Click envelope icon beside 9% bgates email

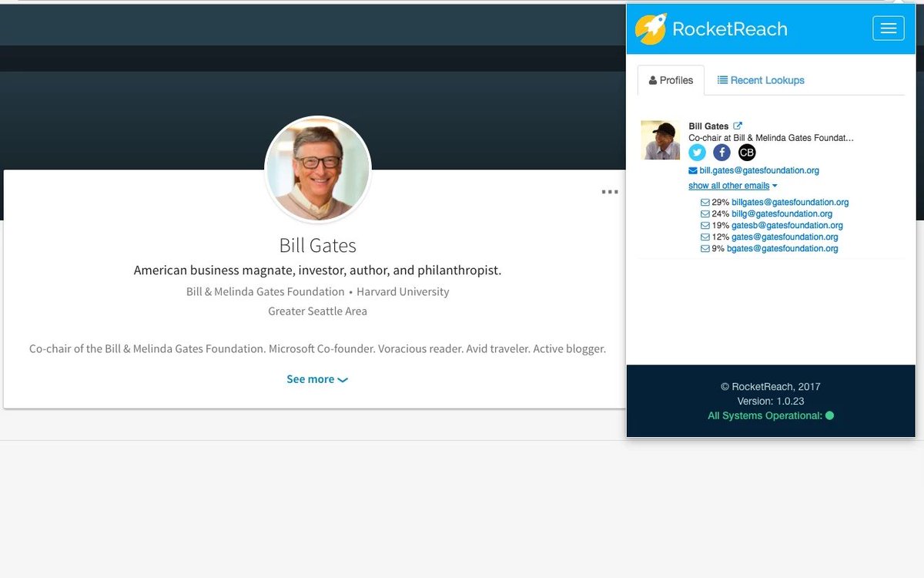705,249
